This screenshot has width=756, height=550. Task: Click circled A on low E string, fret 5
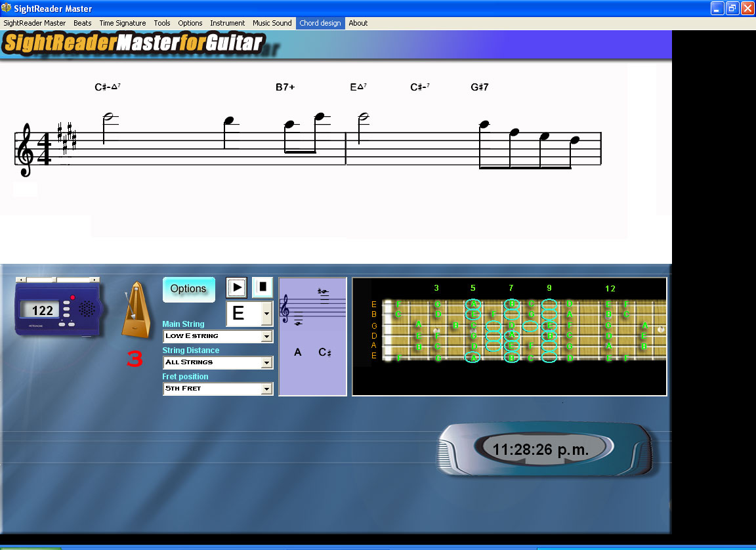point(473,358)
